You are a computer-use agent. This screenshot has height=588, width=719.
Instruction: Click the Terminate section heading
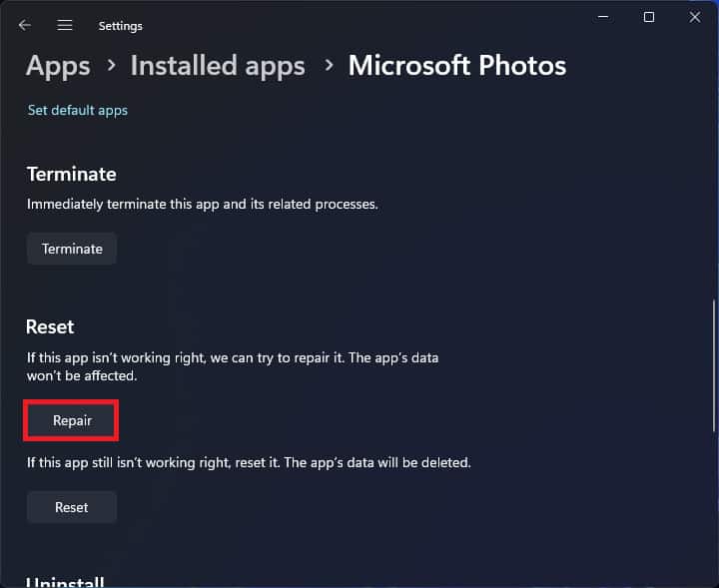click(x=71, y=174)
